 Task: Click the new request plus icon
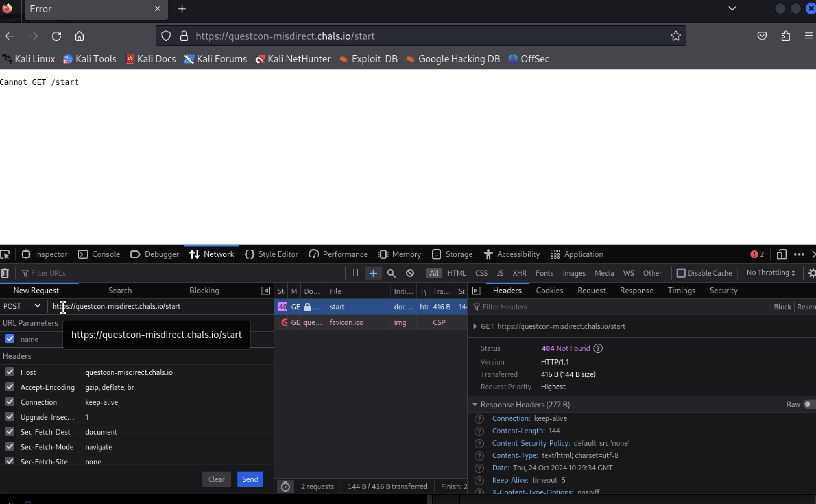373,273
